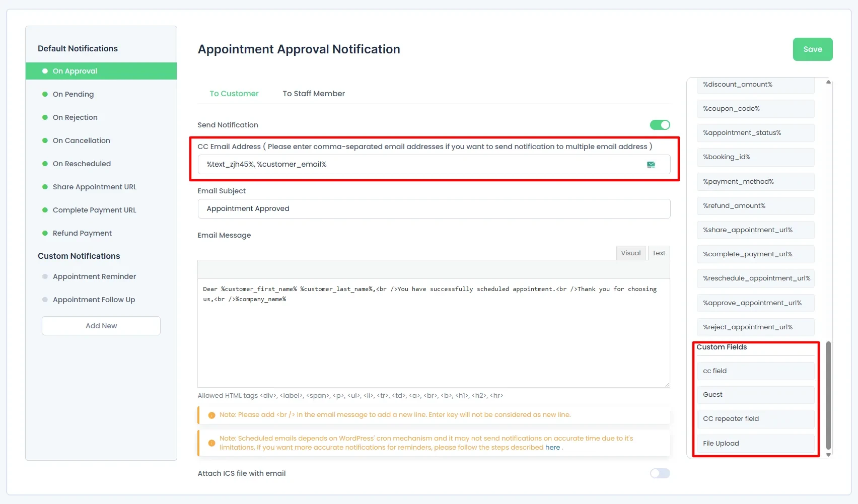
Task: Click the orange info icon beside the br note
Action: click(x=211, y=415)
